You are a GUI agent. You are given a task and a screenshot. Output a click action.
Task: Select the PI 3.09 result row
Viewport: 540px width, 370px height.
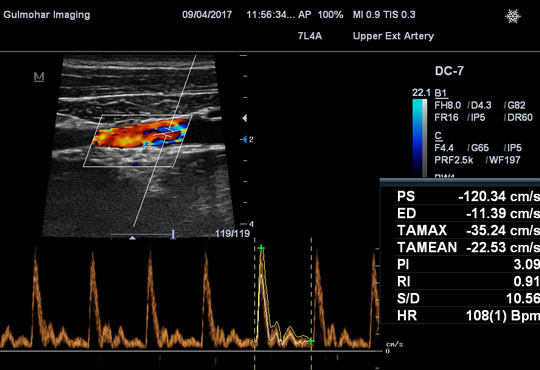point(468,264)
